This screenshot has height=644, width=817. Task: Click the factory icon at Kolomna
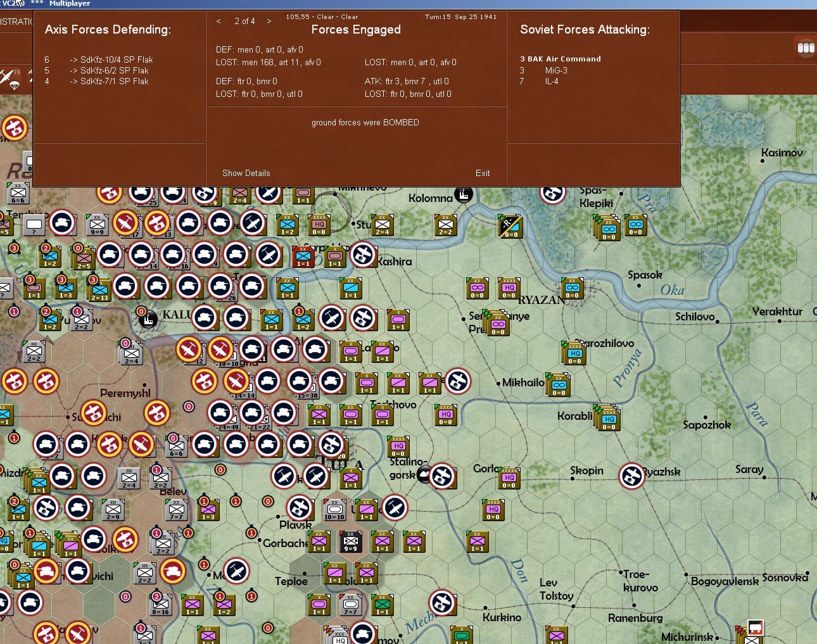(464, 194)
